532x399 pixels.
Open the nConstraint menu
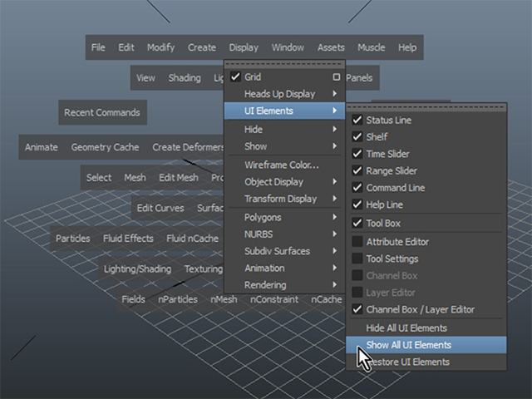point(274,299)
